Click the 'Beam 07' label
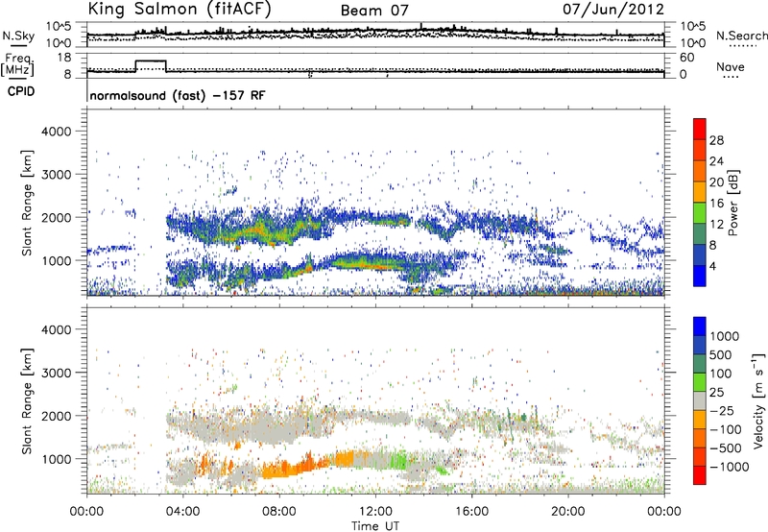Viewport: 768px width, 532px height. pyautogui.click(x=374, y=11)
